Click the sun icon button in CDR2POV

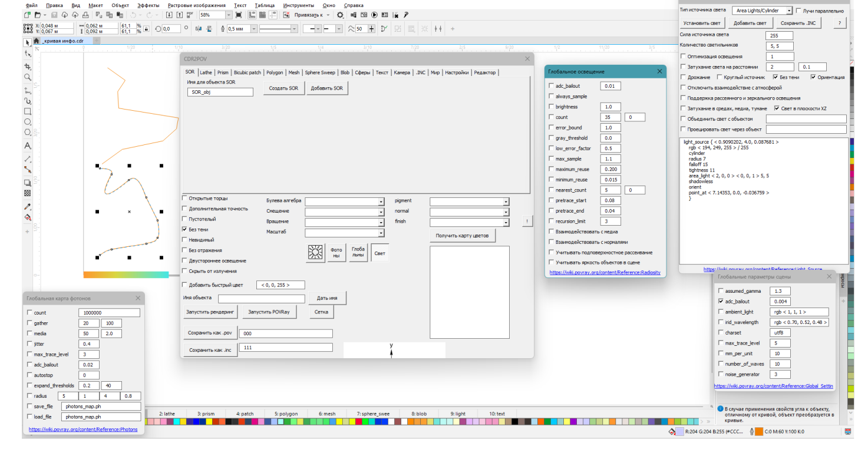316,253
